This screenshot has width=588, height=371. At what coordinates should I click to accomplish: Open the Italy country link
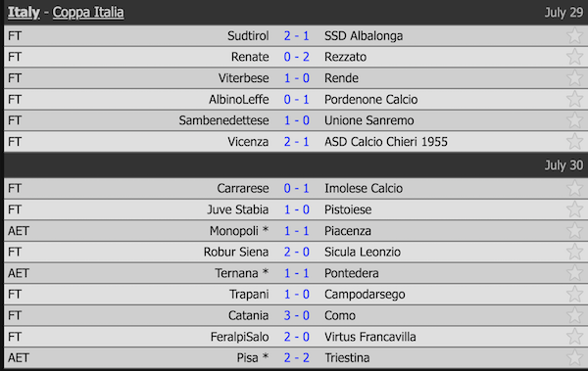[24, 13]
